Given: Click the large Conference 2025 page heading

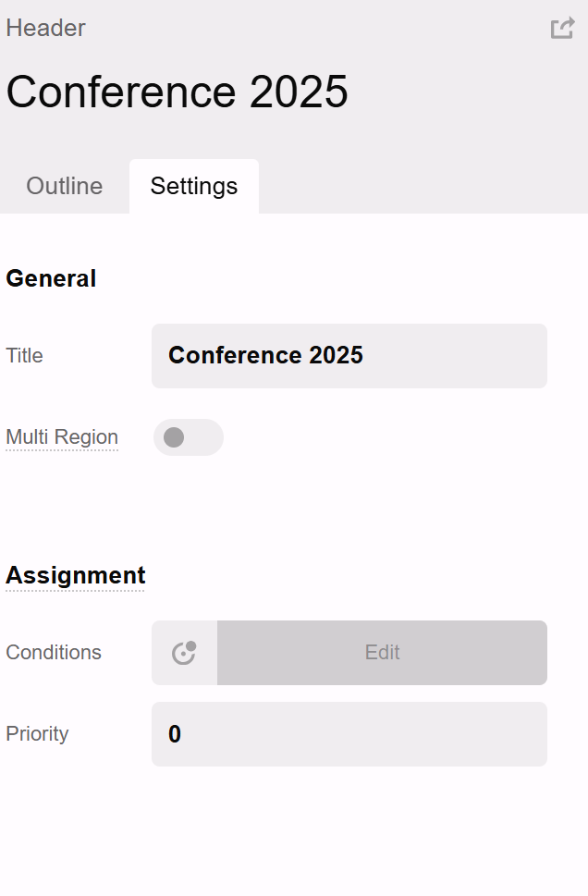Looking at the screenshot, I should click(178, 92).
